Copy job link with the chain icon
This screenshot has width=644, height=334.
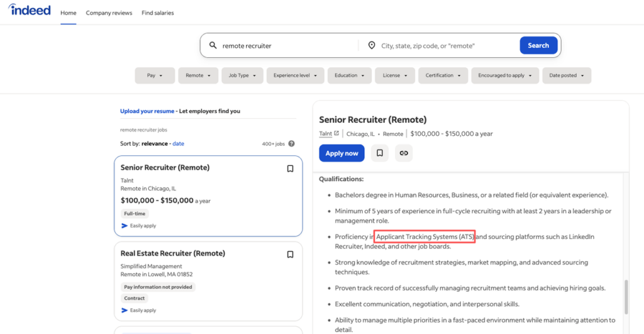[404, 153]
